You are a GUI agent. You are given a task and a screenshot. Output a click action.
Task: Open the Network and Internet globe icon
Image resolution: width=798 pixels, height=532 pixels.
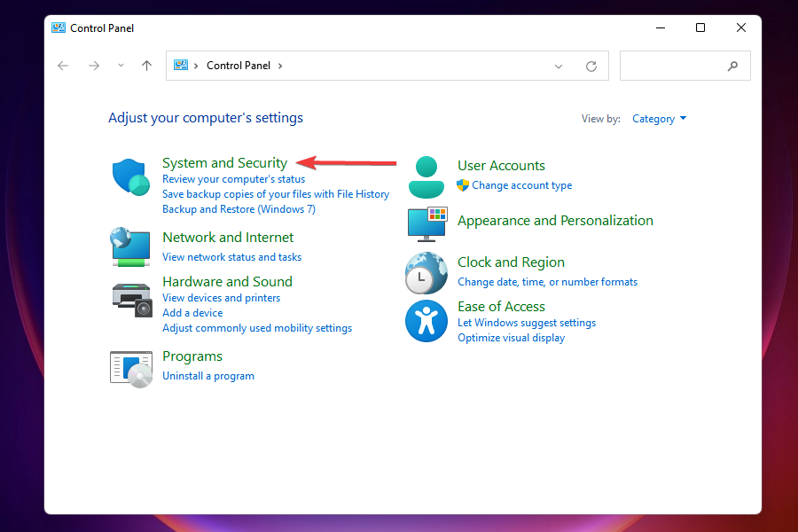point(130,246)
